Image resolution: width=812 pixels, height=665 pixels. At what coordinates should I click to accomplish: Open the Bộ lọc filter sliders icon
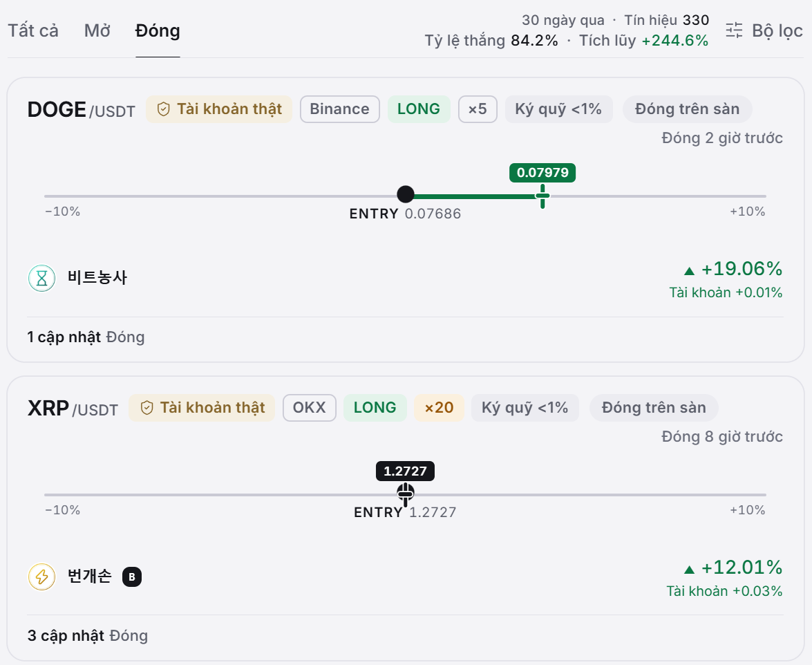click(734, 30)
